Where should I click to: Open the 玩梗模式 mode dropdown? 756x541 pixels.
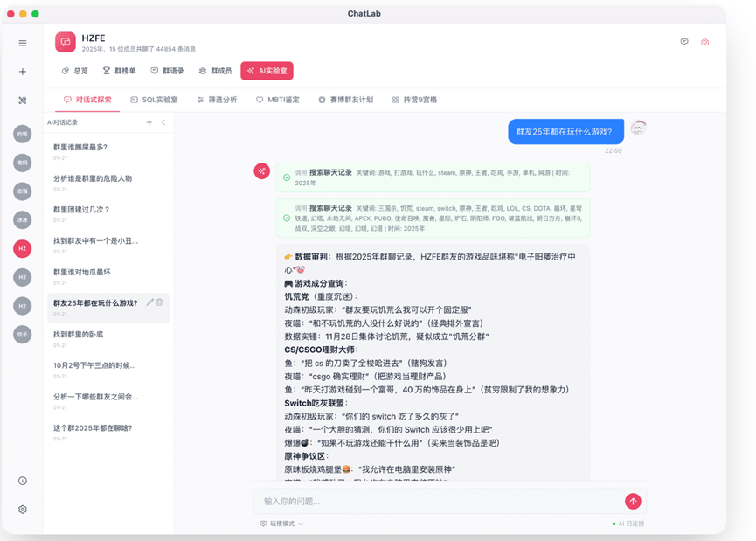pyautogui.click(x=281, y=524)
